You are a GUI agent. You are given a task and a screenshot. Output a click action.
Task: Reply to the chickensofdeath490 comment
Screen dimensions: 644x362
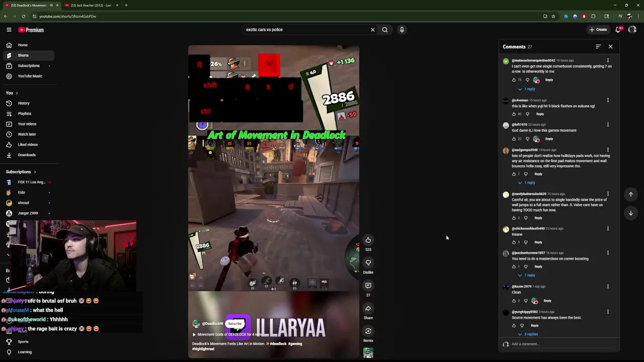538,242
